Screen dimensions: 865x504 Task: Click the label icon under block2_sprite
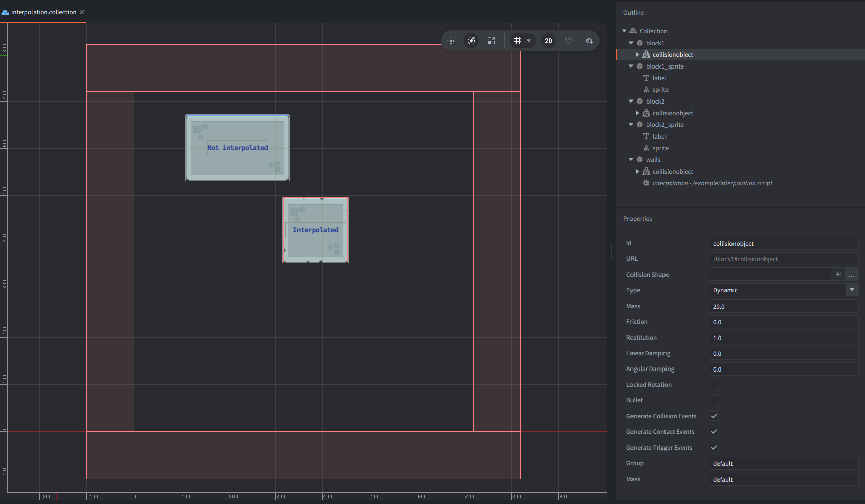[x=646, y=137]
